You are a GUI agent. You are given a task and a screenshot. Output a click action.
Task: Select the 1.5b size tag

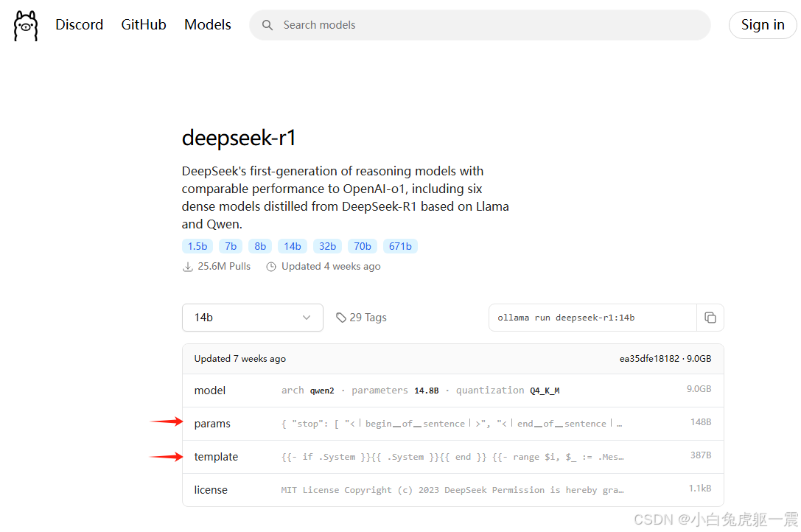point(197,246)
